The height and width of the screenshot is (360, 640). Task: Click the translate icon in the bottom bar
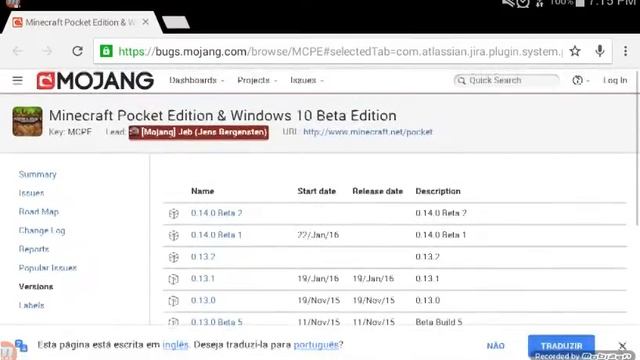[21, 345]
